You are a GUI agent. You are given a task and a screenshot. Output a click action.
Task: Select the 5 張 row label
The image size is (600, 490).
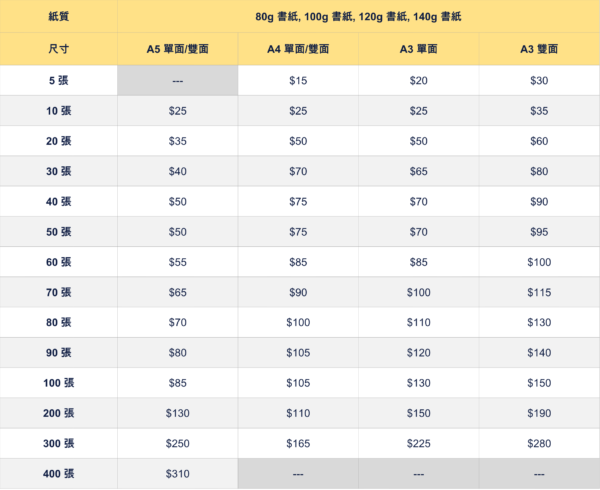coord(59,80)
